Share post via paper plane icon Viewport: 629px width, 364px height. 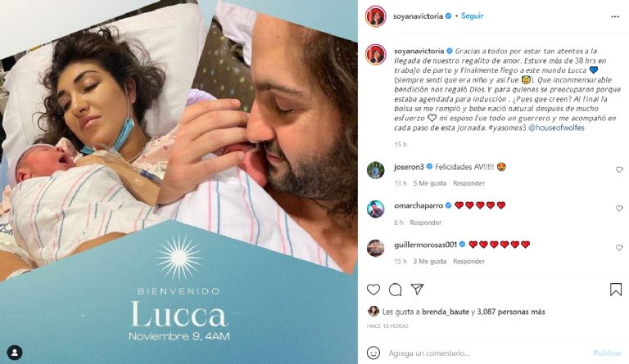[x=417, y=289]
